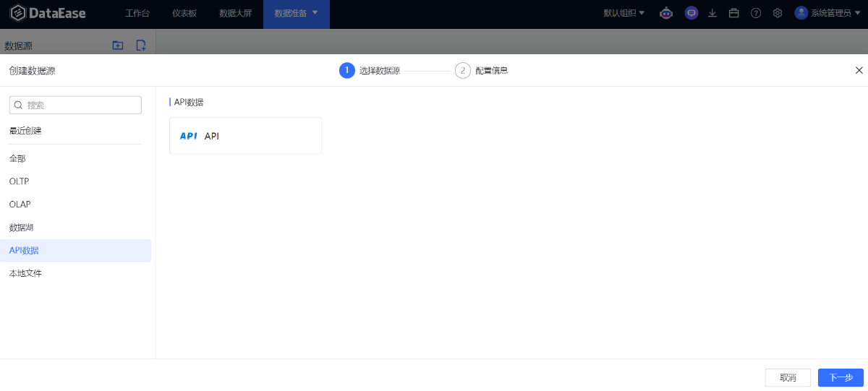Select the 本地文件 category
868x391 pixels.
click(x=76, y=274)
